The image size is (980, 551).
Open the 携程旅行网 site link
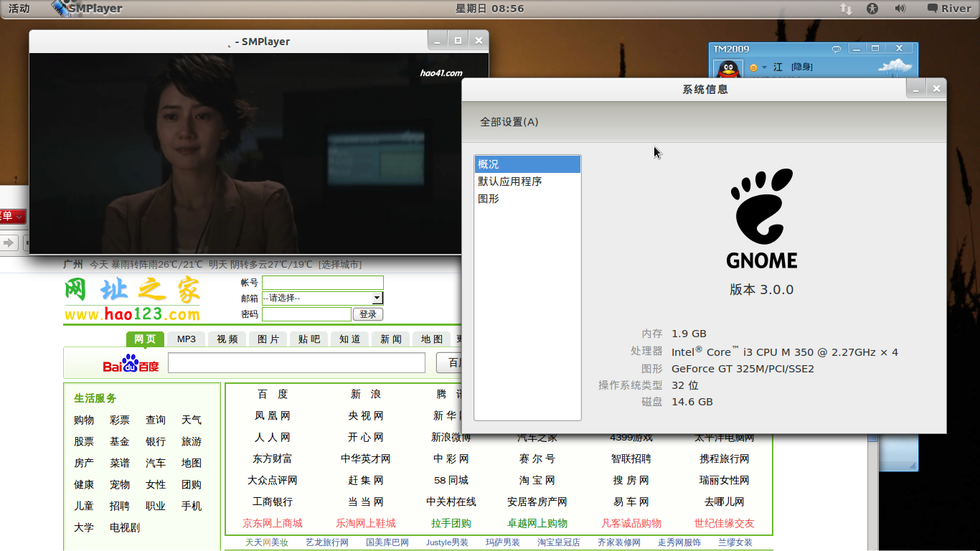tap(725, 458)
